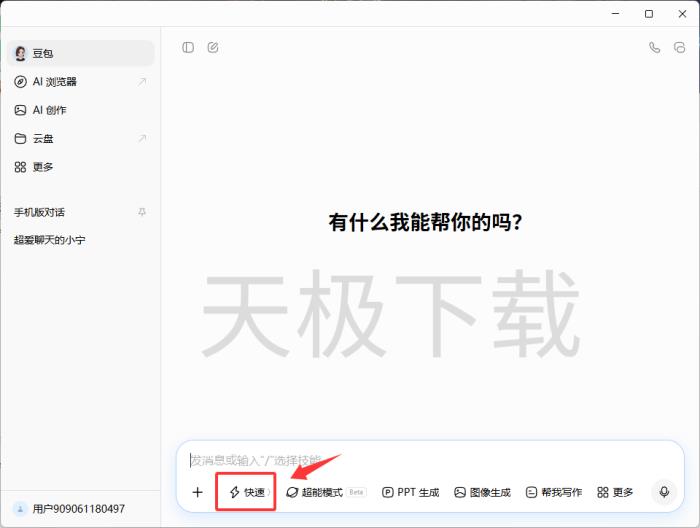Image resolution: width=700 pixels, height=528 pixels.
Task: Open the 超爱聊天的小宁 conversation
Action: point(50,241)
